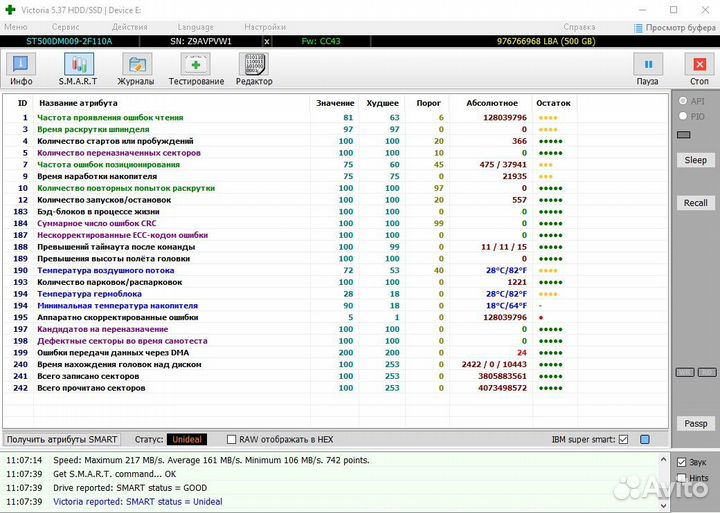The width and height of the screenshot is (720, 513).
Task: Open the Настройки menu
Action: click(264, 27)
